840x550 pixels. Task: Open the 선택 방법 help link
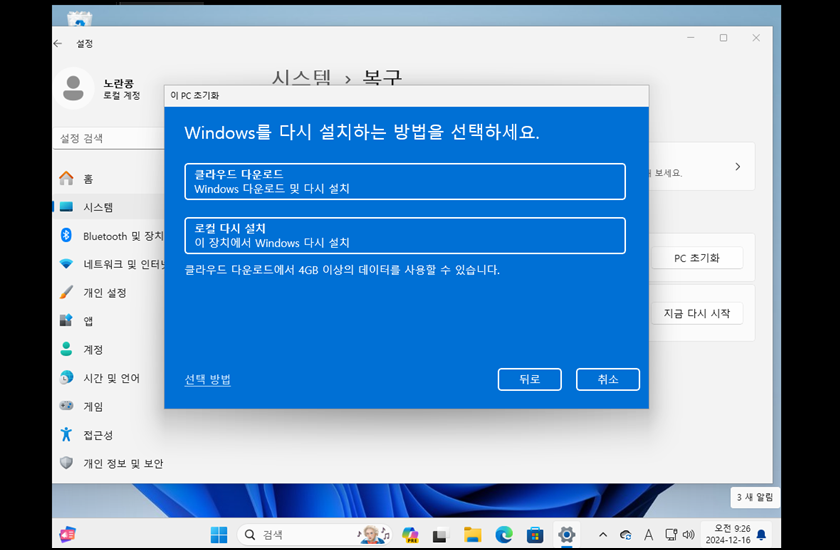coord(207,379)
